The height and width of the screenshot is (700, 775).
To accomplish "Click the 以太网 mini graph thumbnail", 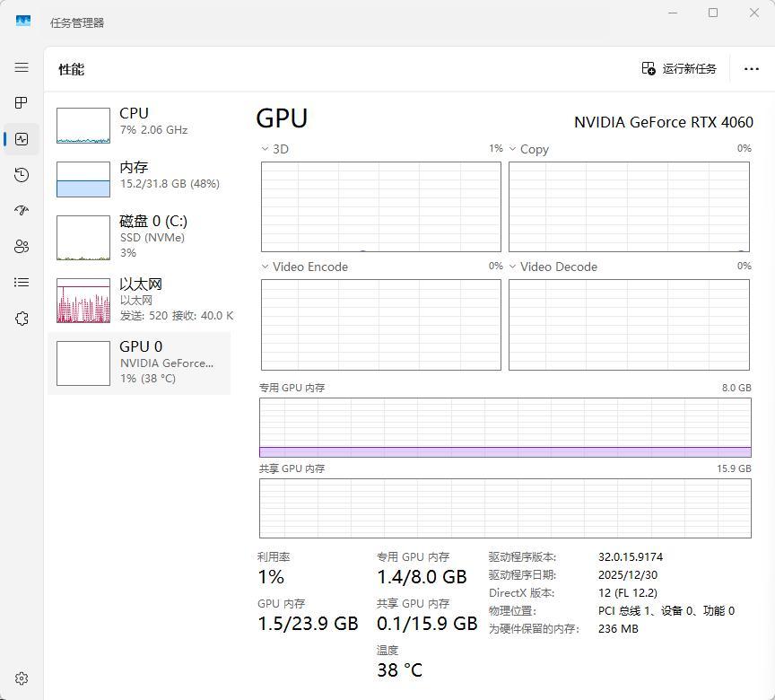I will coord(83,301).
